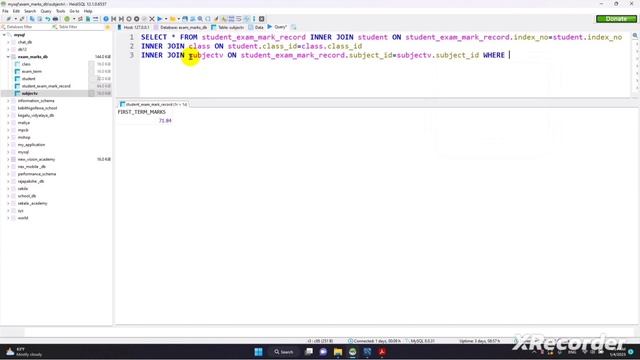Click the first-row navigation toolbar icon
This screenshot has height=360, width=640.
(x=113, y=19)
